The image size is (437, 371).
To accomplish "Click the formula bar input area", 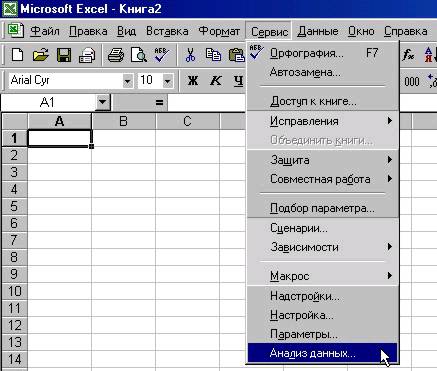I will [x=207, y=102].
